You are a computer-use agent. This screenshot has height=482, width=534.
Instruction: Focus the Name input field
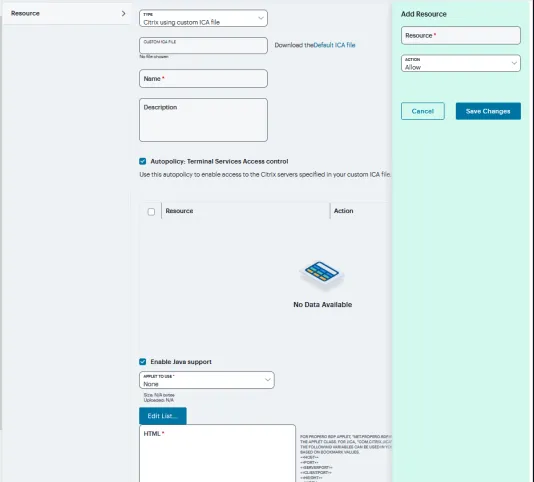203,79
